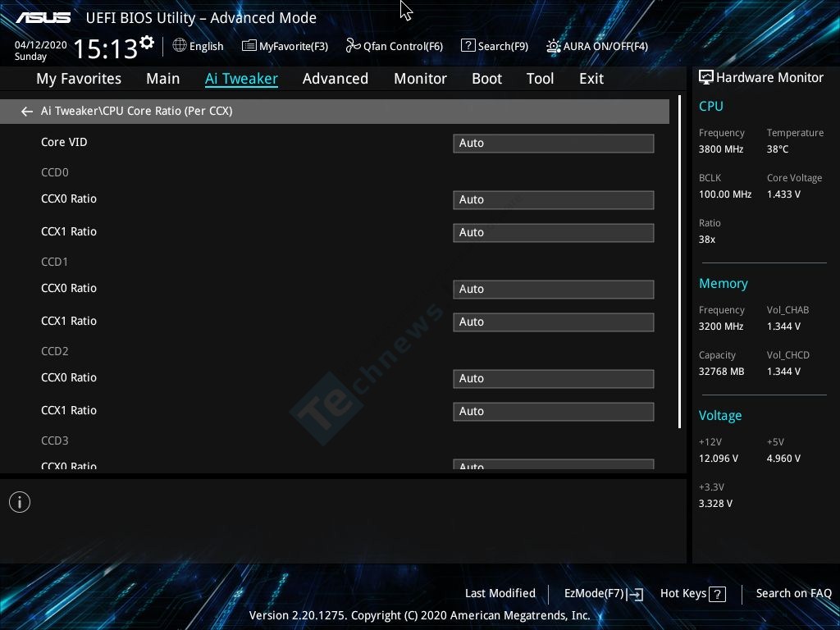
Task: Click the breadcrumb Ai Tweaker\CPU Core Ratio (Per CCX)
Action: coord(137,111)
